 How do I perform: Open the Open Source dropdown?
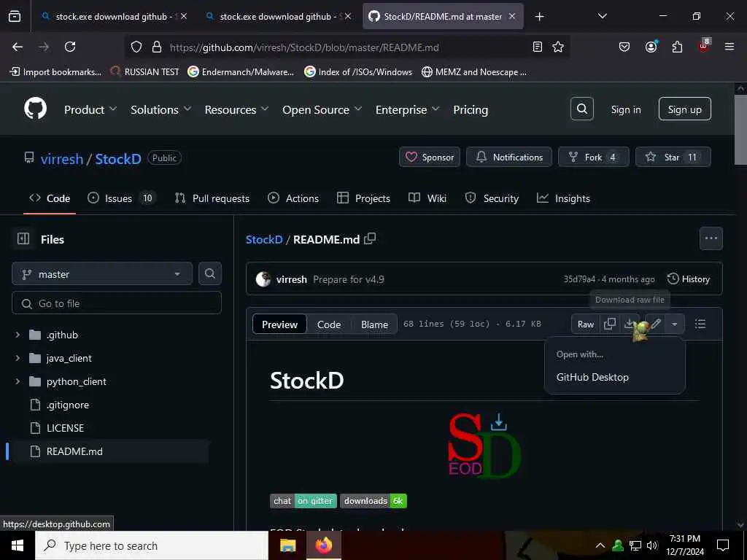tap(322, 109)
